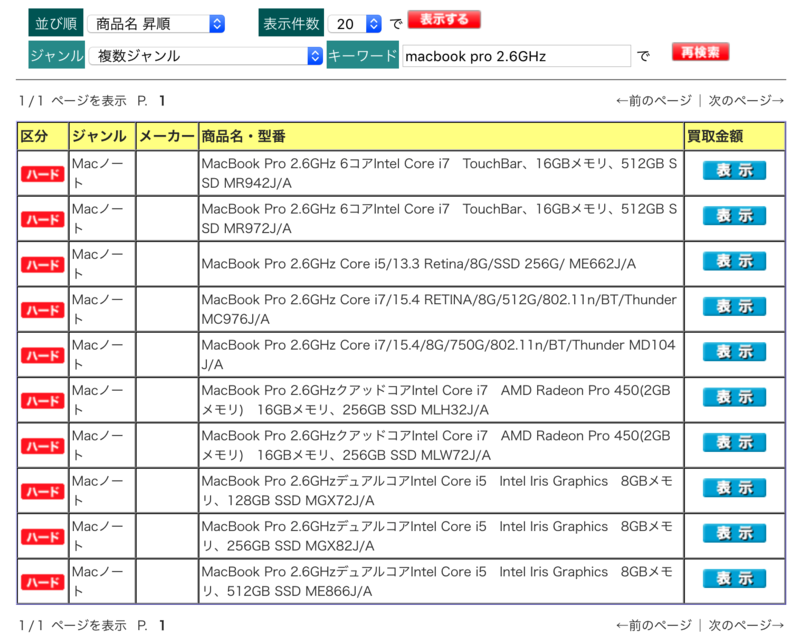This screenshot has width=800, height=637.
Task: Click the ハード badge in the MR942J/A row
Action: 43,174
